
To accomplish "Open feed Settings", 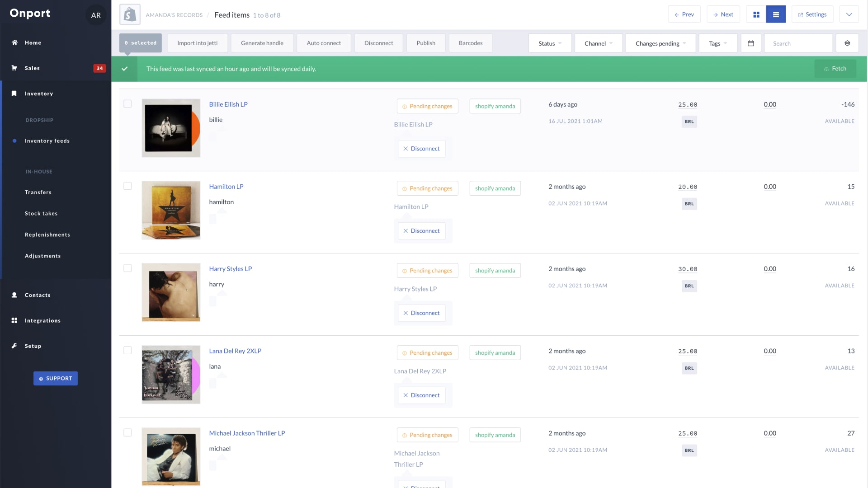I will (812, 14).
